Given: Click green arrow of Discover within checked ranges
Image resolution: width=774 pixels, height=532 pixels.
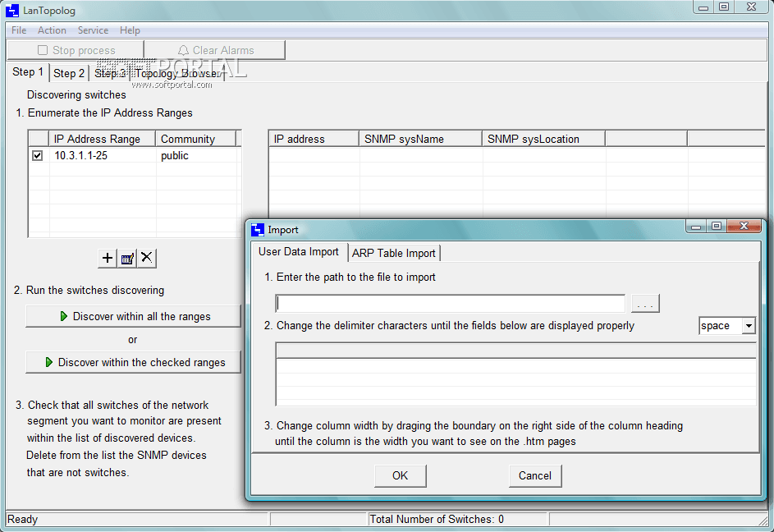Looking at the screenshot, I should [49, 362].
